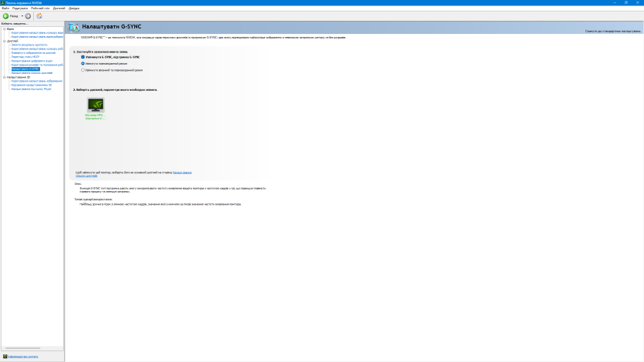The height and width of the screenshot is (362, 644).
Task: Open the system information link
Action: pos(23,357)
